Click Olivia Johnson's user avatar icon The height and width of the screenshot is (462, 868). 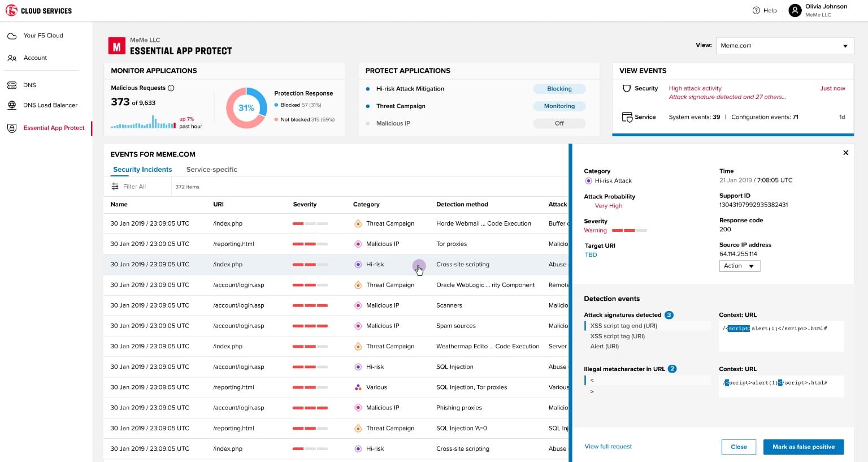pos(795,11)
